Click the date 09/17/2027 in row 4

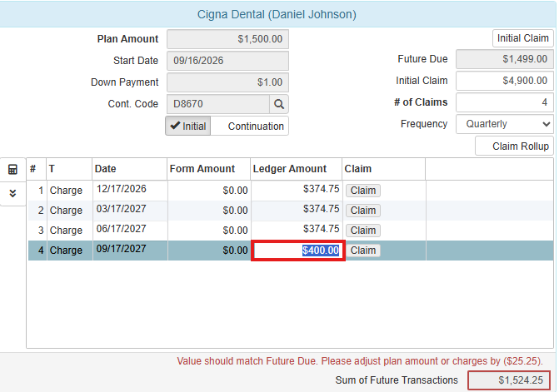[121, 249]
